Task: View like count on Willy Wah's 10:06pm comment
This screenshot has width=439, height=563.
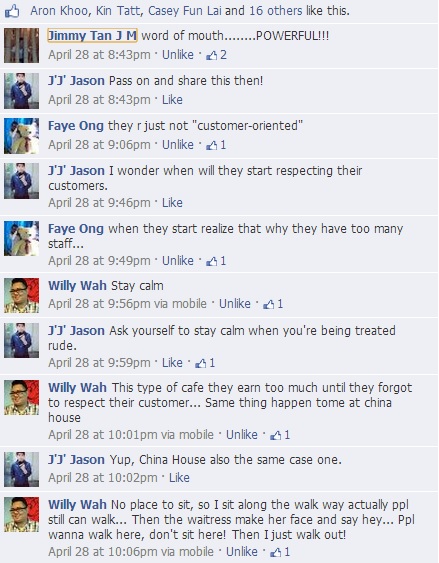Action: [x=280, y=552]
